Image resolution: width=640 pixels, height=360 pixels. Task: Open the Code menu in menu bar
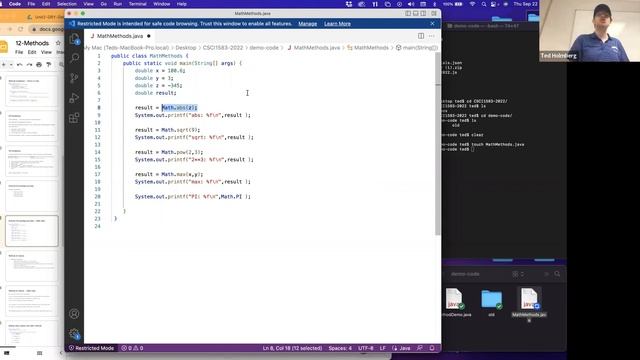pos(15,4)
